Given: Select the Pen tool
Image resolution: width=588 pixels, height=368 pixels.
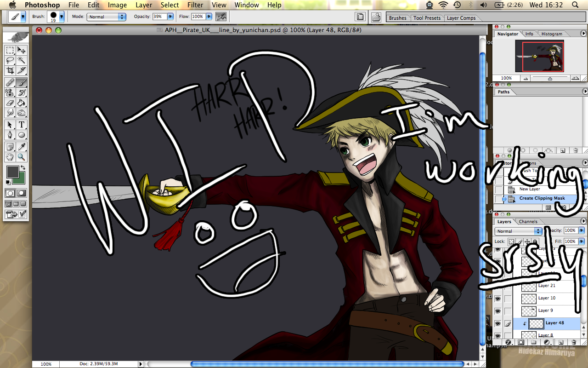Looking at the screenshot, I should click(x=10, y=135).
